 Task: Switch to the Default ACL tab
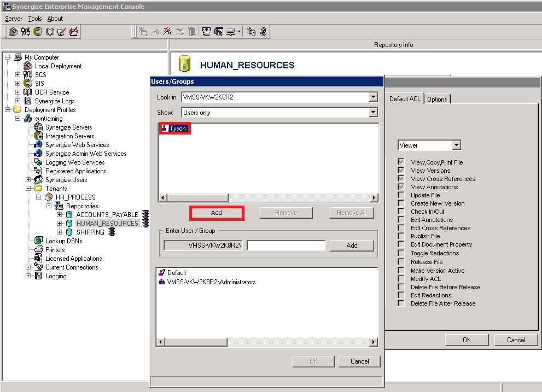coord(405,99)
